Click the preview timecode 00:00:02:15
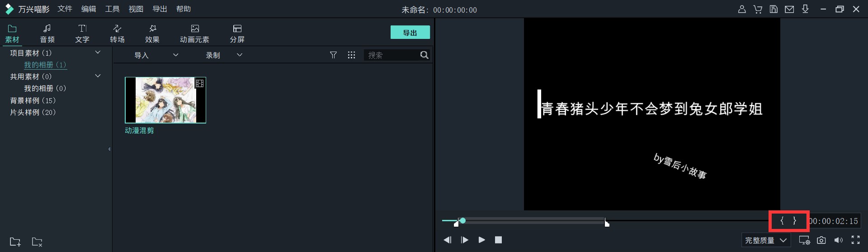Viewport: 868px width, 252px height. pos(833,221)
